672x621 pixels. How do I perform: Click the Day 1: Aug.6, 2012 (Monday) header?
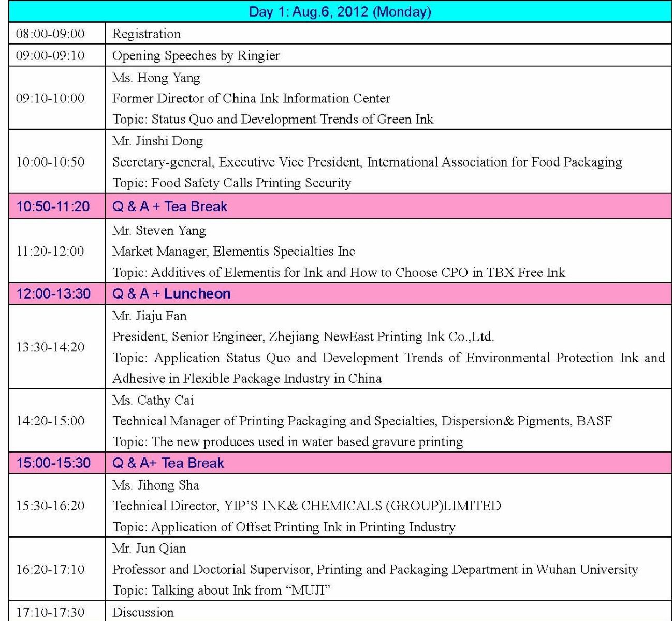[340, 11]
